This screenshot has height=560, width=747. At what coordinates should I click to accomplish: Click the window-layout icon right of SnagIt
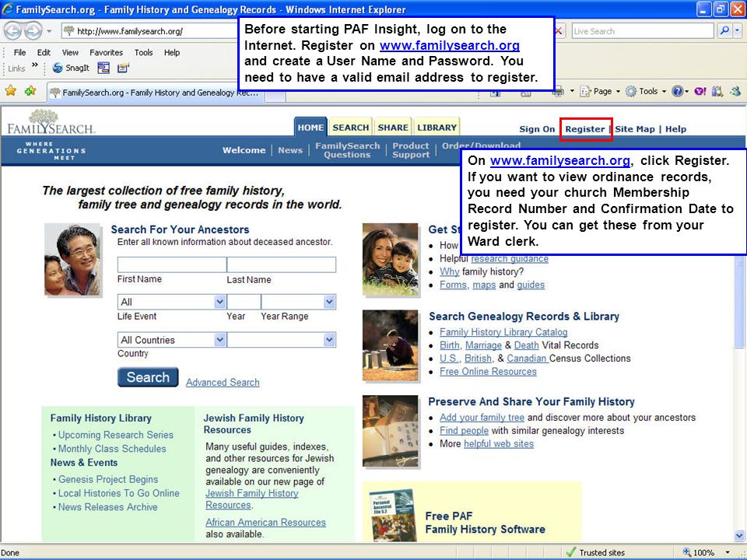pyautogui.click(x=103, y=68)
